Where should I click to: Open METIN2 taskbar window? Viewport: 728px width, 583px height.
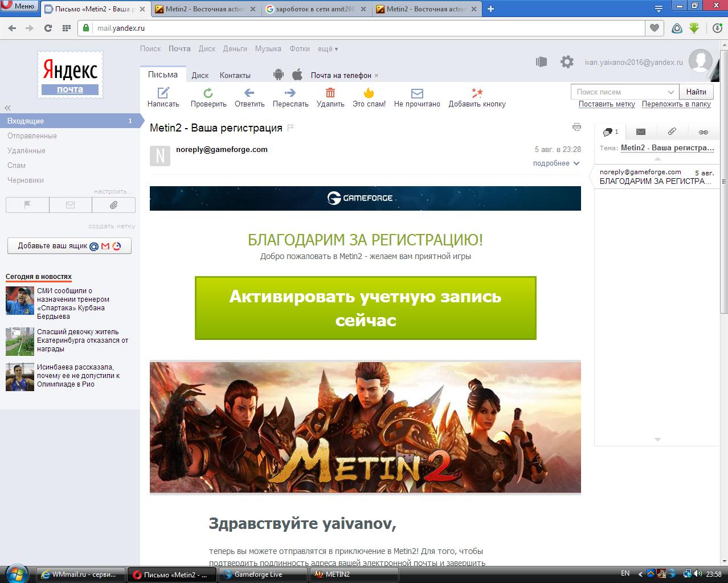353,574
